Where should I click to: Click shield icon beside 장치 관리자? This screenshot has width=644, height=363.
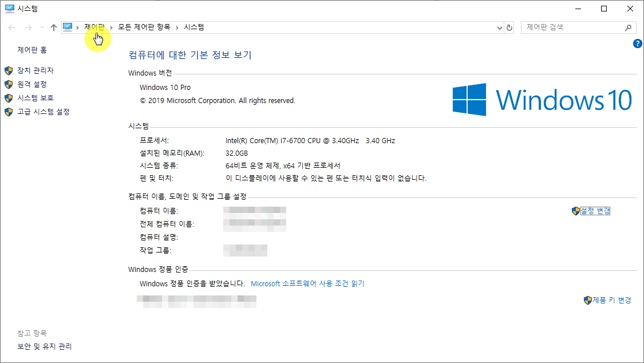pos(9,70)
